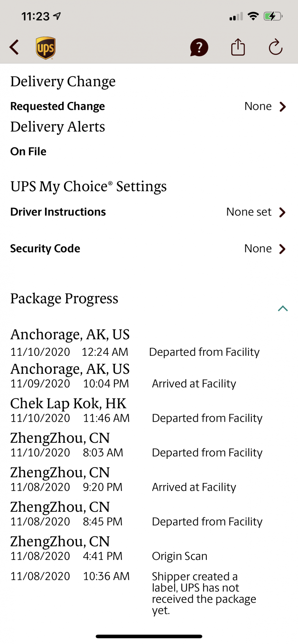Tap the share icon
The height and width of the screenshot is (644, 298).
tap(238, 47)
